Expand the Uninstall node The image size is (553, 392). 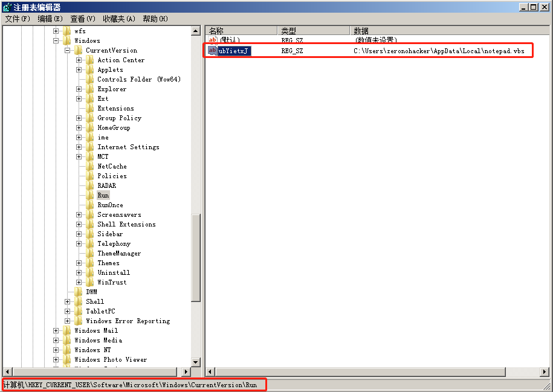pyautogui.click(x=79, y=272)
